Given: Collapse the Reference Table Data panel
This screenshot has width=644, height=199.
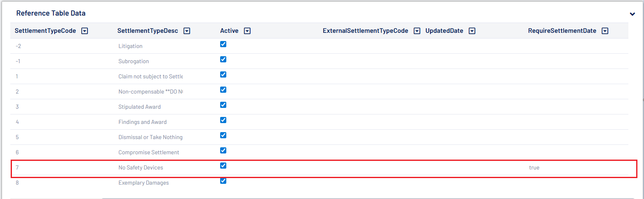Looking at the screenshot, I should point(632,14).
